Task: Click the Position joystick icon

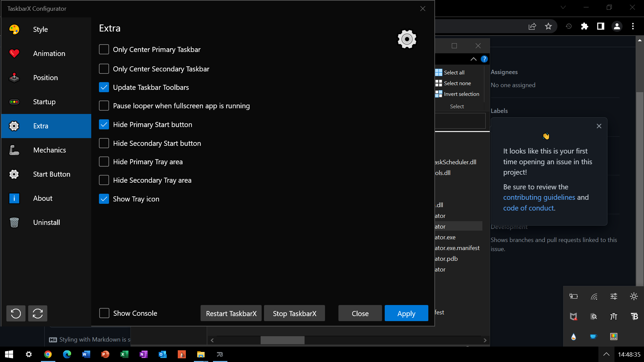Action: [14, 77]
